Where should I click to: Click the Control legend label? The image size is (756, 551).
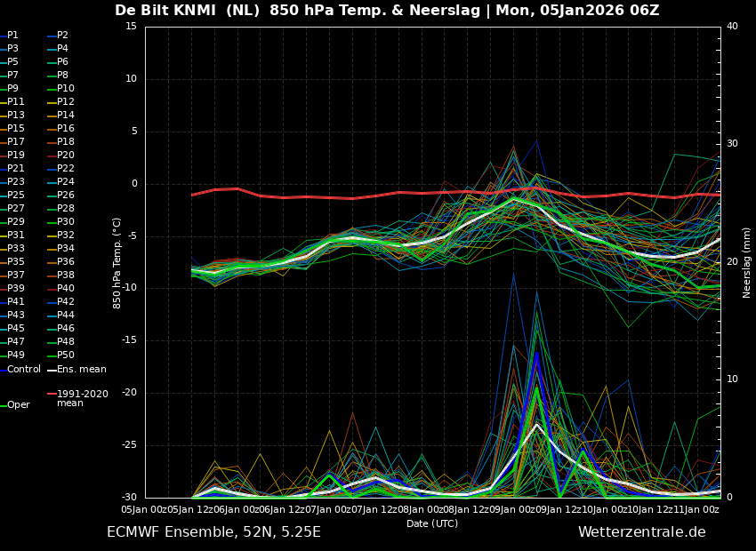point(24,370)
